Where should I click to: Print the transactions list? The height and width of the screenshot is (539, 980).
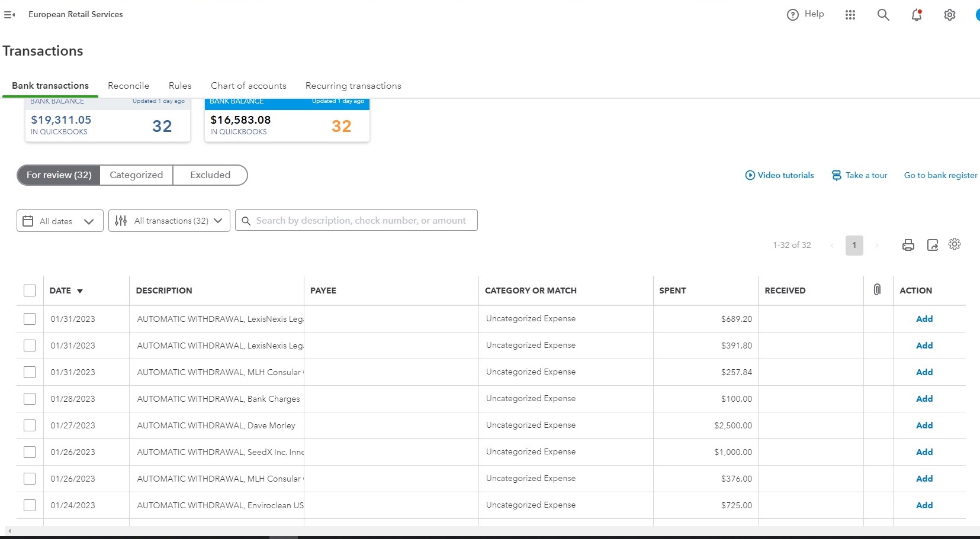(x=908, y=245)
